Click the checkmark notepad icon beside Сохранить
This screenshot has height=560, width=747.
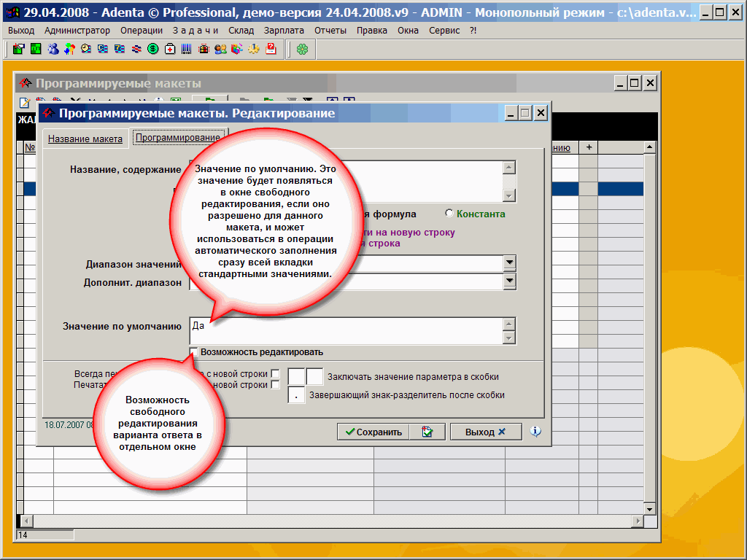pyautogui.click(x=427, y=432)
